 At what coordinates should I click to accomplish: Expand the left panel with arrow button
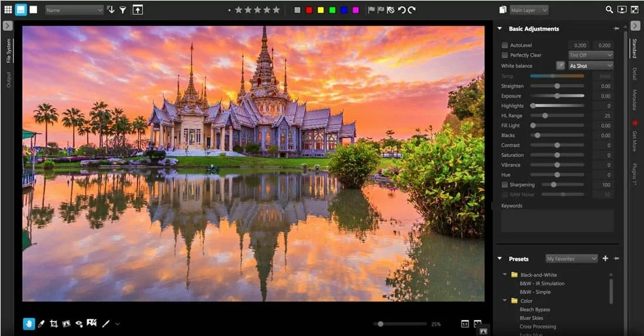coord(8,26)
